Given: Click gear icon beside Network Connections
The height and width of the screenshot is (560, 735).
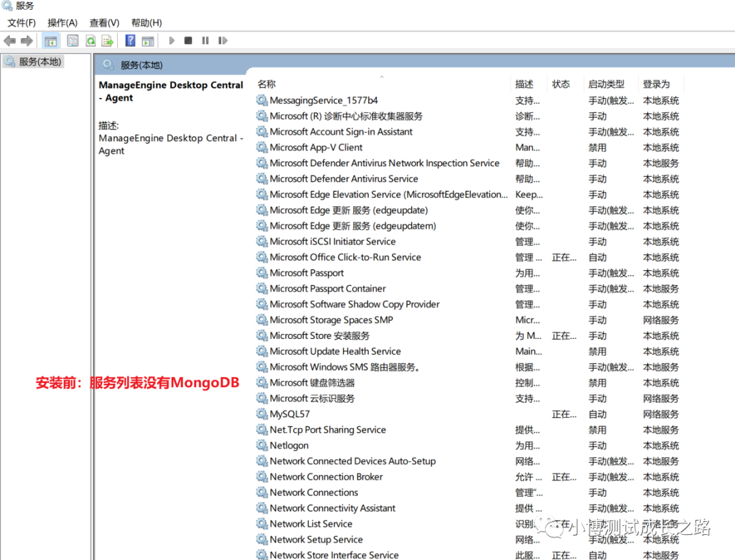Looking at the screenshot, I should (261, 492).
